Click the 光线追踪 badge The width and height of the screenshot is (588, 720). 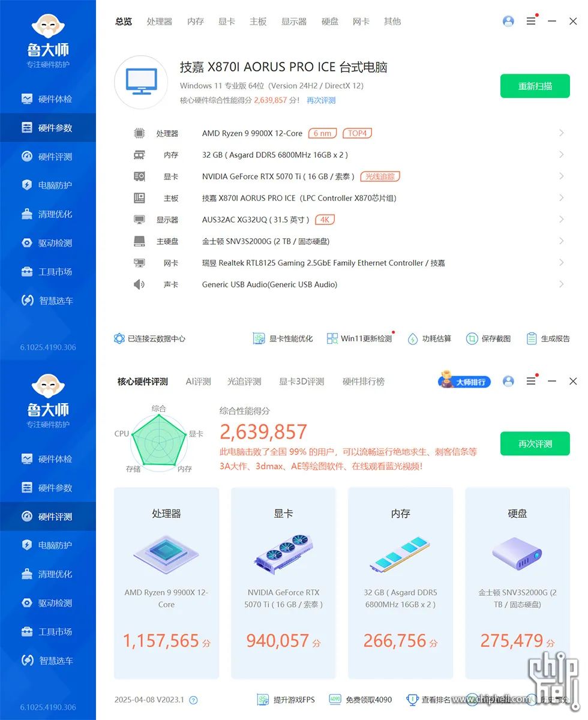380,176
